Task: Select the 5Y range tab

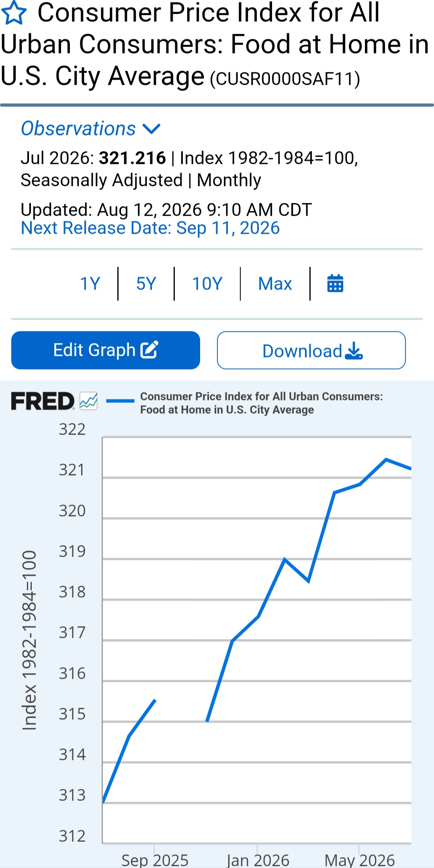Action: [146, 284]
